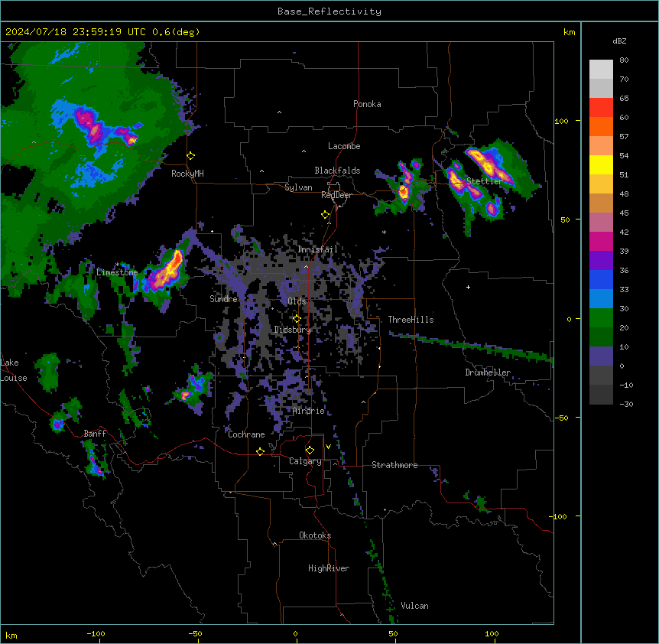
Task: Click the intense storm cell east of Limestone
Action: [167, 272]
